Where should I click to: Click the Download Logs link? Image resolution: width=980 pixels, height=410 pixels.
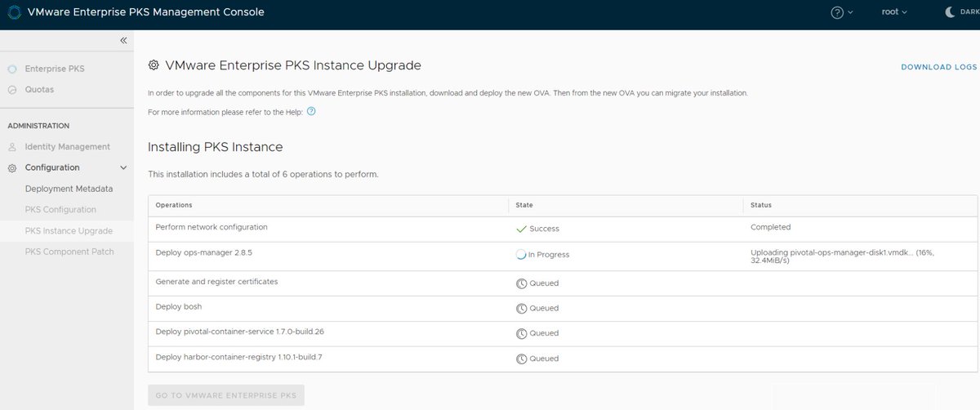pos(939,67)
